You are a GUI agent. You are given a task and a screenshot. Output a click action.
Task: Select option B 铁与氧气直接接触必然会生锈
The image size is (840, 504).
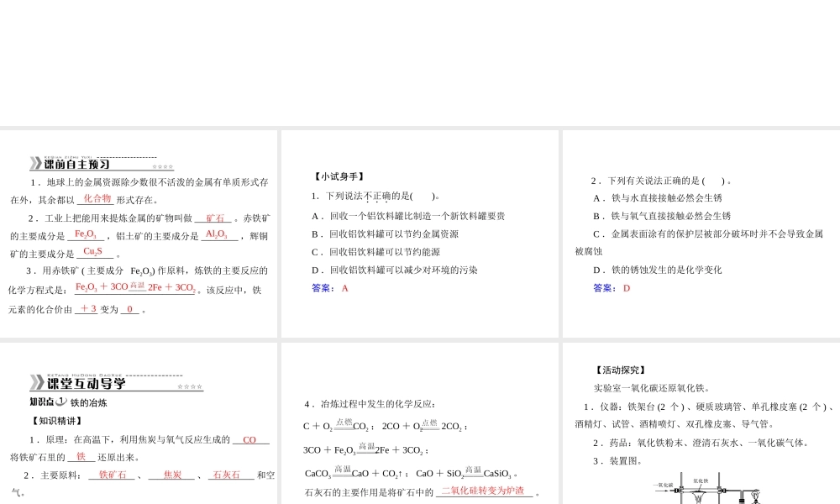pos(662,217)
